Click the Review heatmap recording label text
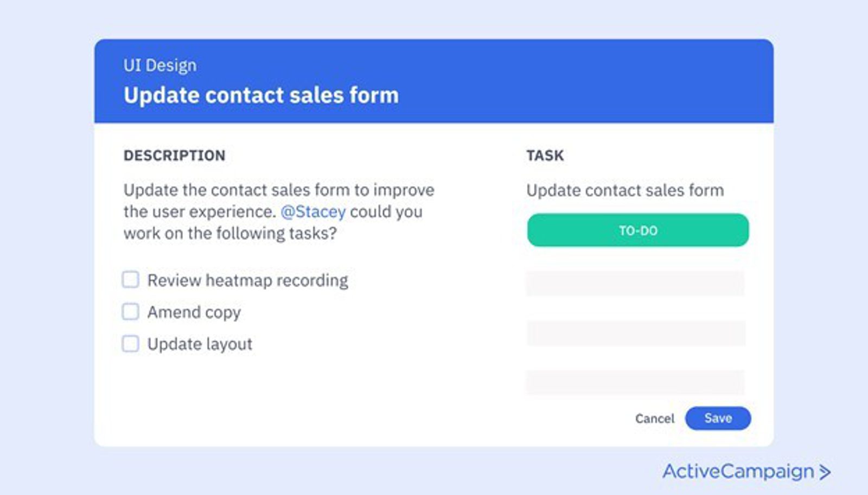 [x=247, y=280]
